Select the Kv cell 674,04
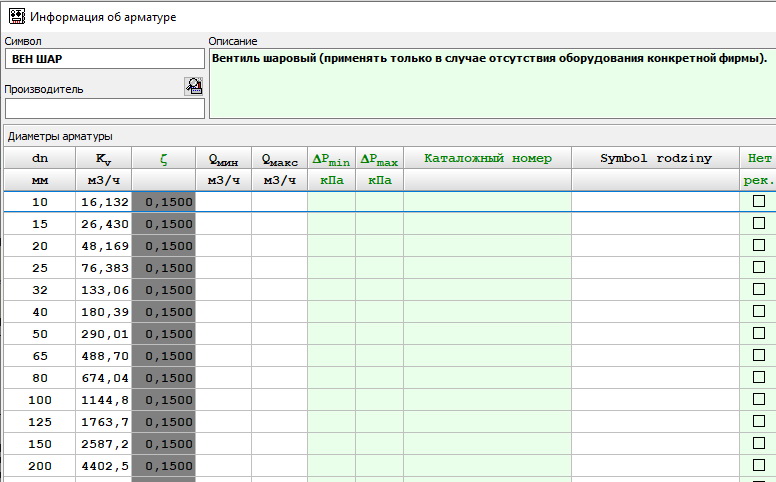 point(103,378)
